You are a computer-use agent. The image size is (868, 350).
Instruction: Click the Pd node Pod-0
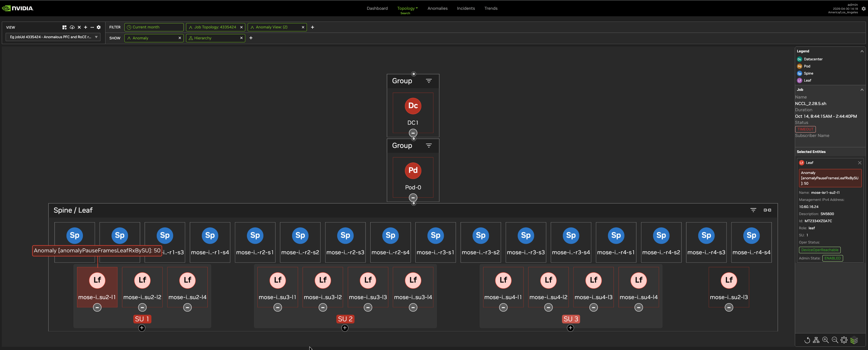(413, 170)
